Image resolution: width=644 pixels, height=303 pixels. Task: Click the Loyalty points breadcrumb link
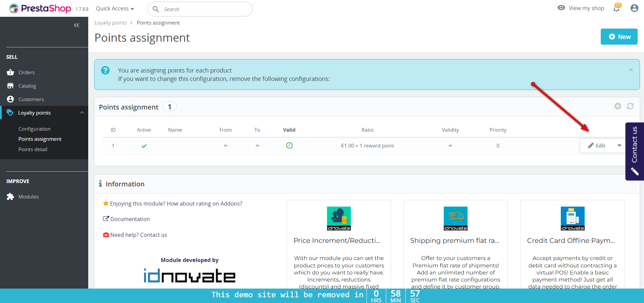(x=110, y=23)
